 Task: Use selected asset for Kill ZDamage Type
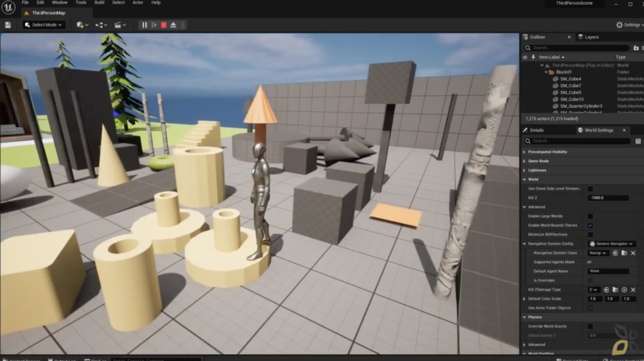point(606,289)
